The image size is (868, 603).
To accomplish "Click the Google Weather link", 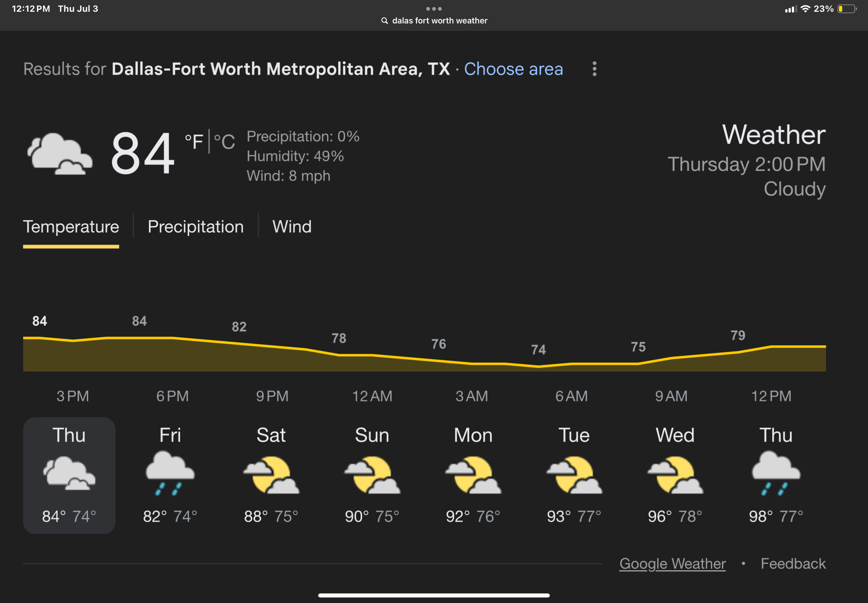I will pos(672,563).
